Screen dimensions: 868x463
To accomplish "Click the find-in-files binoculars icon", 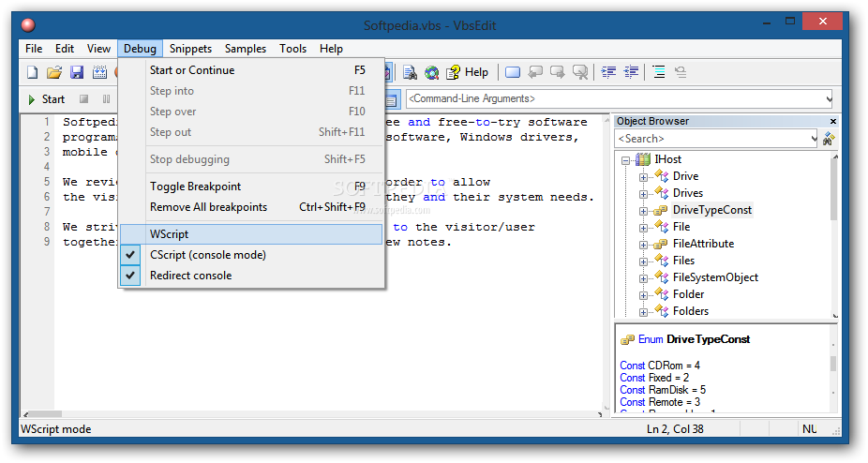I will 410,72.
